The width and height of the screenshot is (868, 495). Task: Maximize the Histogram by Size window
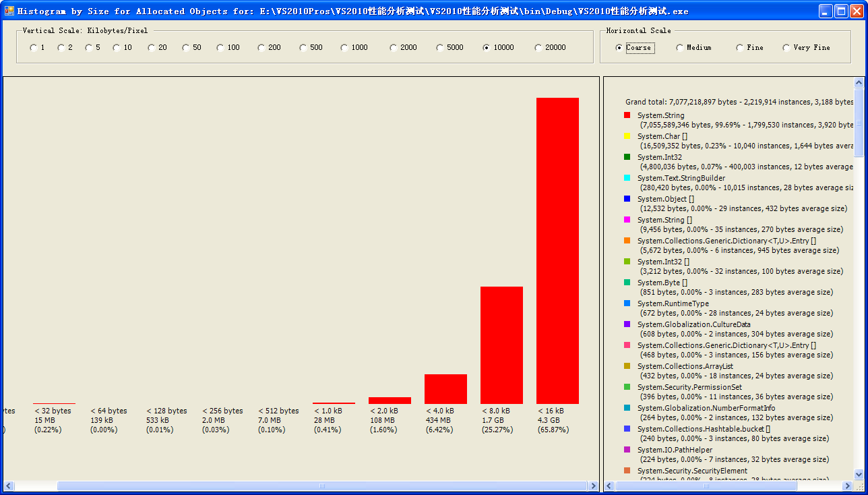pos(841,11)
